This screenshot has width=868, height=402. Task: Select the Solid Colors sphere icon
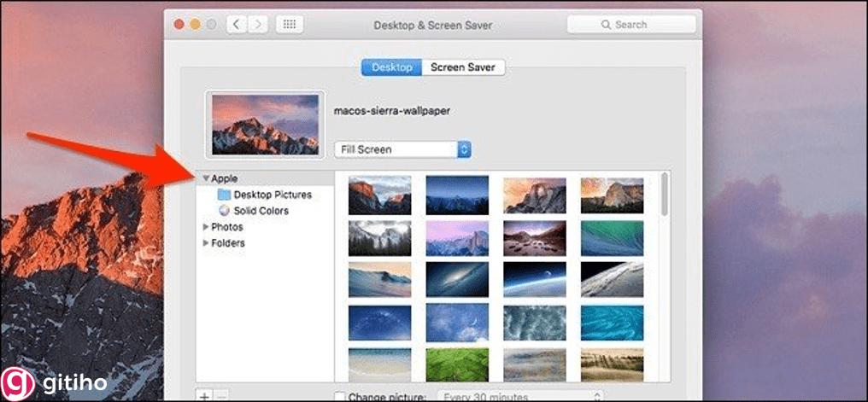[224, 211]
